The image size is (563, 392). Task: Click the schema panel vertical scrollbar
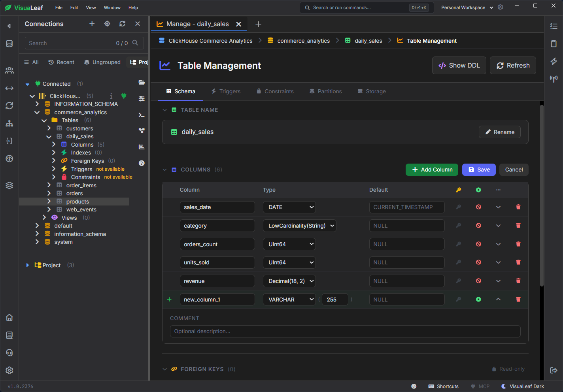click(542, 196)
